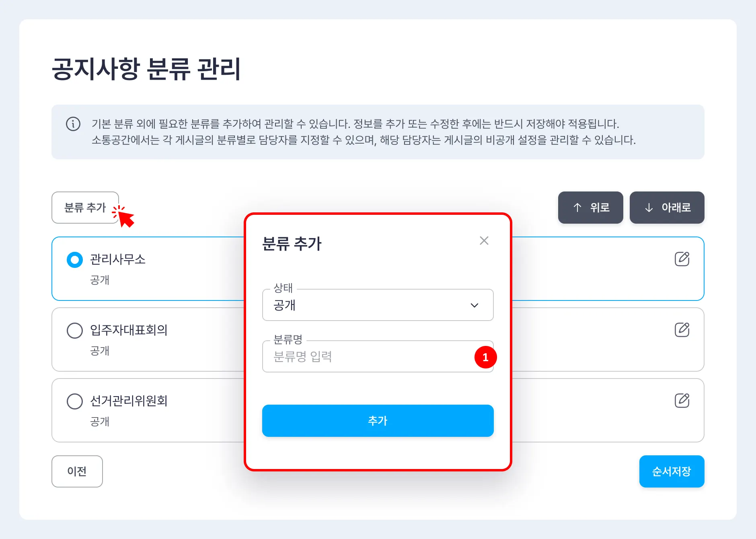Screen dimensions: 756x539
Task: Click the up arrow icon on 위로
Action: 577,208
